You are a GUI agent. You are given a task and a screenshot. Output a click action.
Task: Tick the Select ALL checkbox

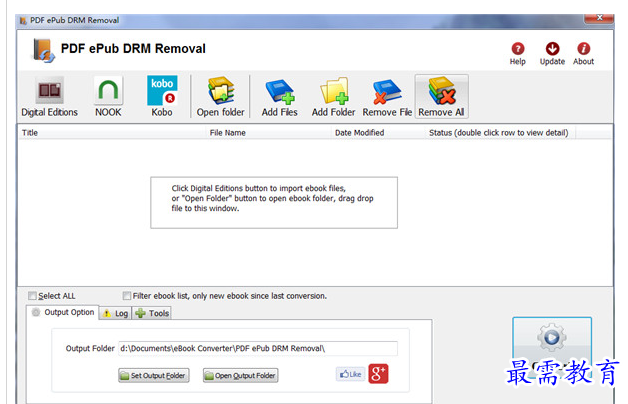[32, 296]
